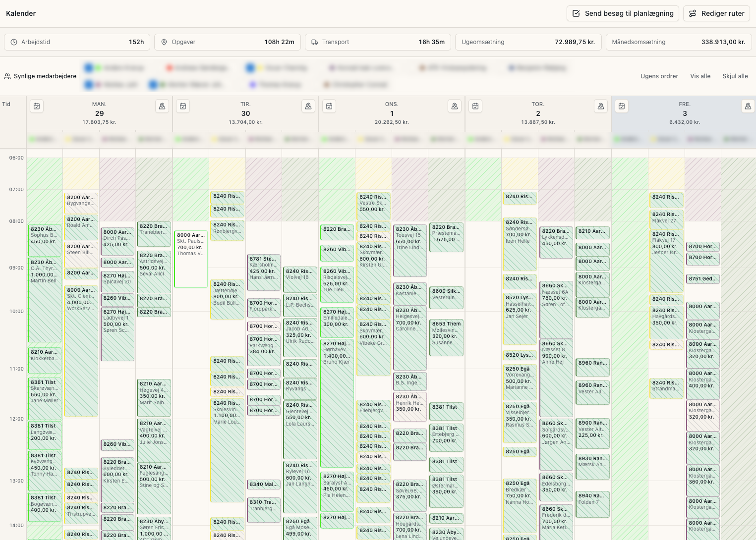
Task: Select the FRE. 3 day header
Action: coord(685,113)
